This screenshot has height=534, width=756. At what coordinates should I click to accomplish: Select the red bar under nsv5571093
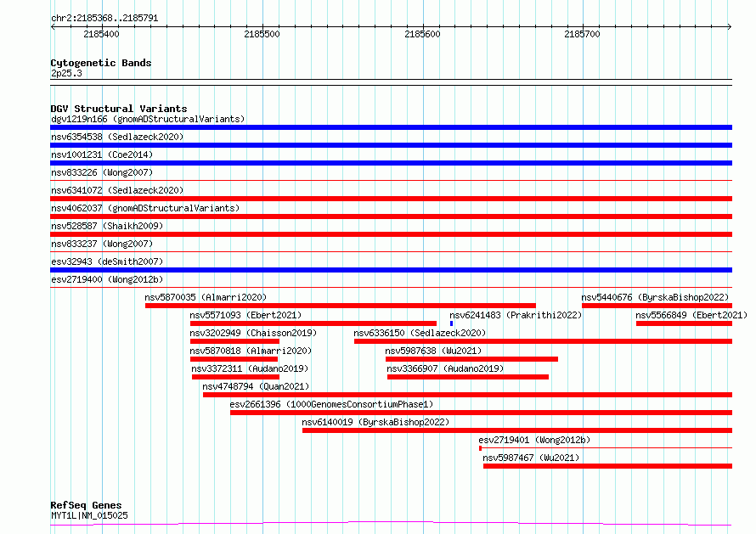[x=313, y=323]
